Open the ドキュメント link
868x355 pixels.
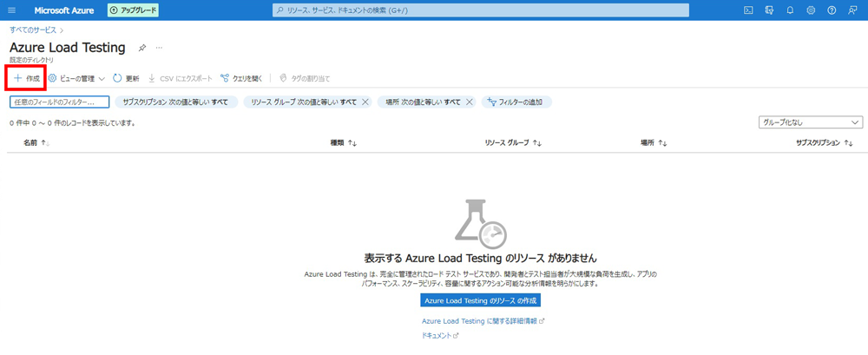[x=440, y=336]
